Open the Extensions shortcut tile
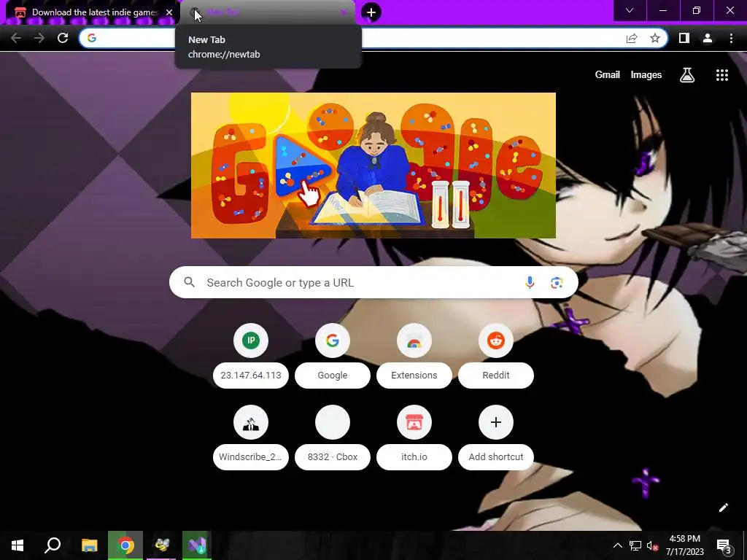 (414, 356)
